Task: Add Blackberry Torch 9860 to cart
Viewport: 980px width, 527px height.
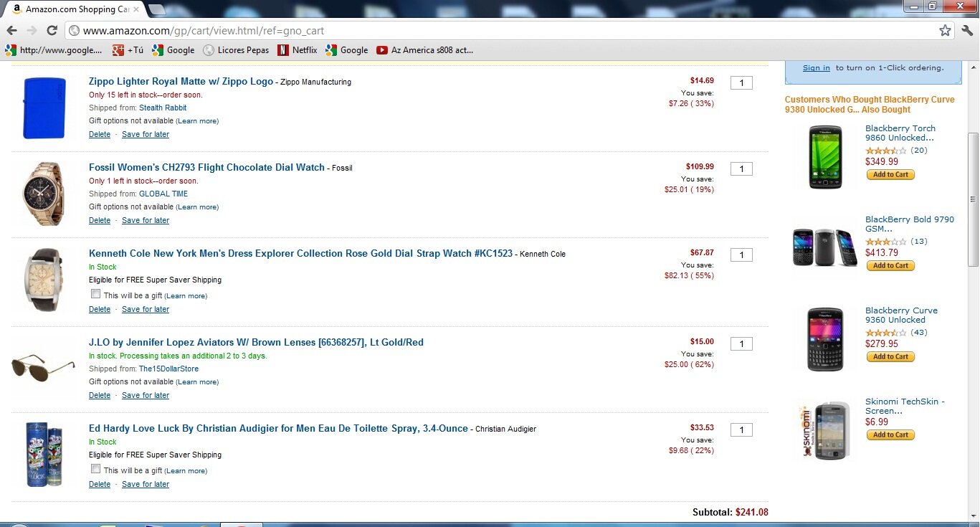Action: pos(890,174)
